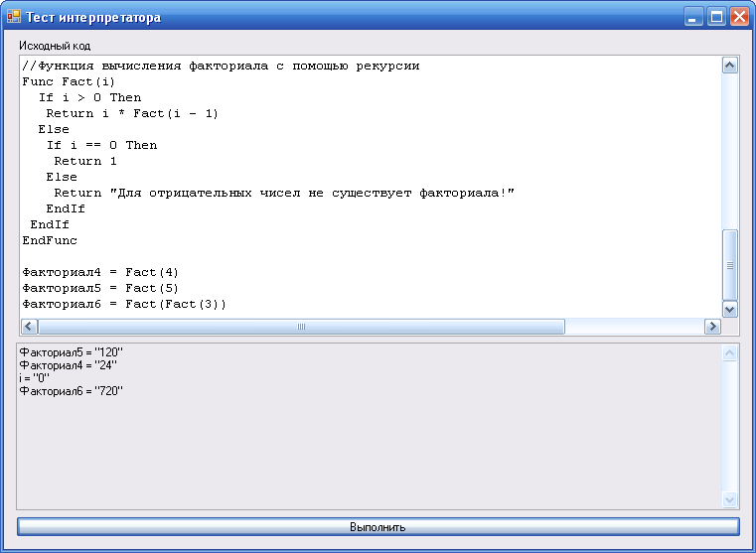Click the output line Факториал6 = "720"

click(72, 390)
